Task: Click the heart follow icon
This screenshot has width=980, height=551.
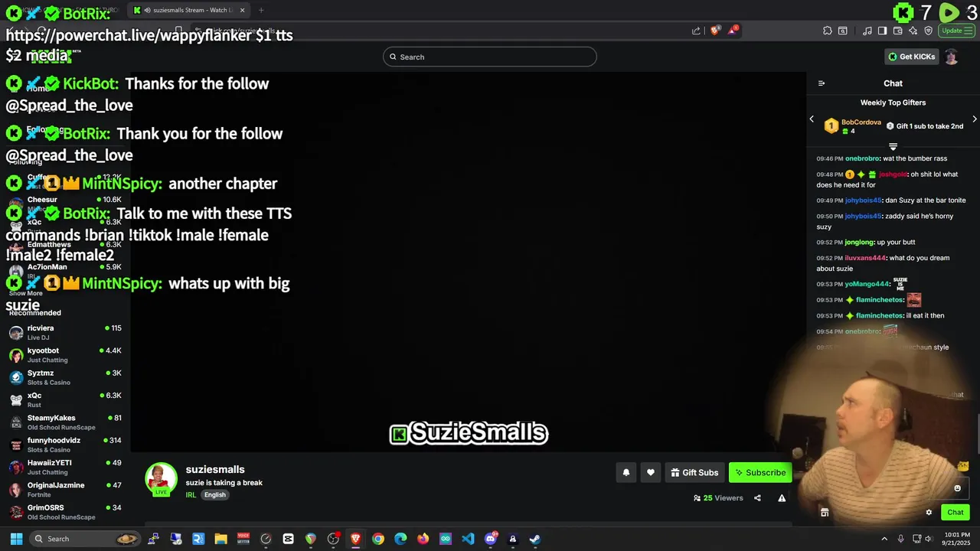Action: pyautogui.click(x=651, y=473)
